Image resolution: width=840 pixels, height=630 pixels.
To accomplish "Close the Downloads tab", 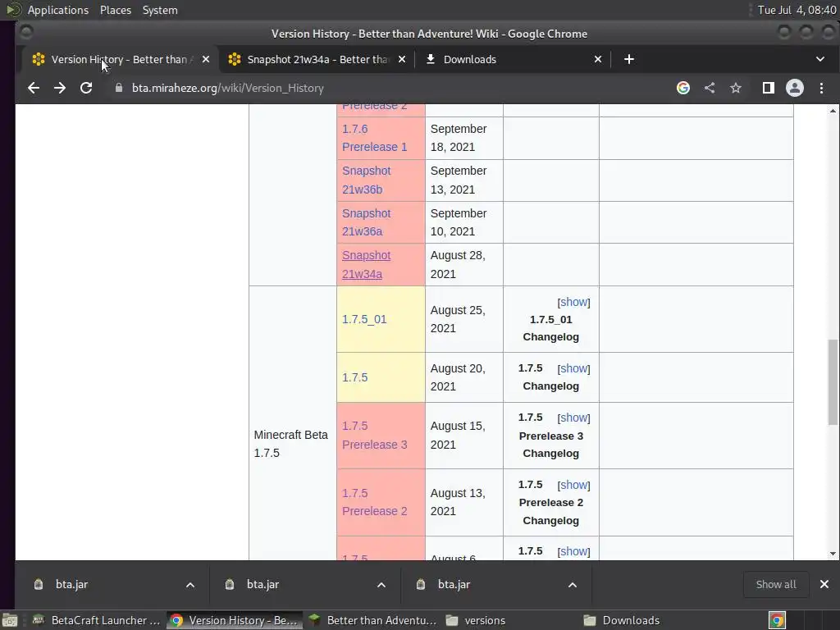I will 598,59.
